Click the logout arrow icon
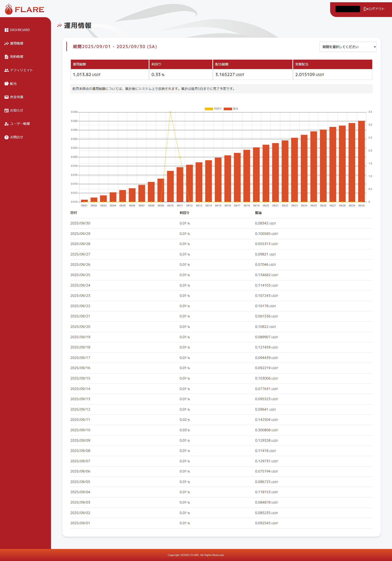 pos(366,9)
